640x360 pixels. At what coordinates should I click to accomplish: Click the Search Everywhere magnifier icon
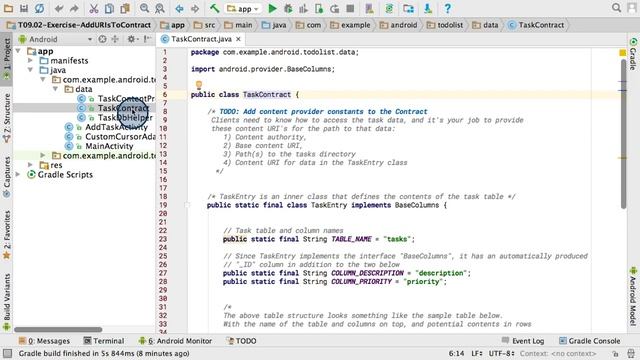coord(616,8)
